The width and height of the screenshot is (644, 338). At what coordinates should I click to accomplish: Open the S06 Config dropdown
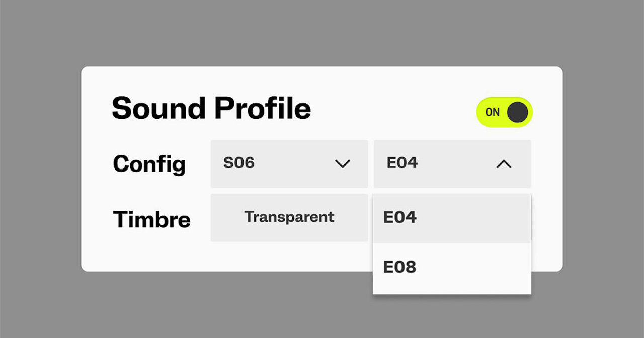tap(289, 164)
